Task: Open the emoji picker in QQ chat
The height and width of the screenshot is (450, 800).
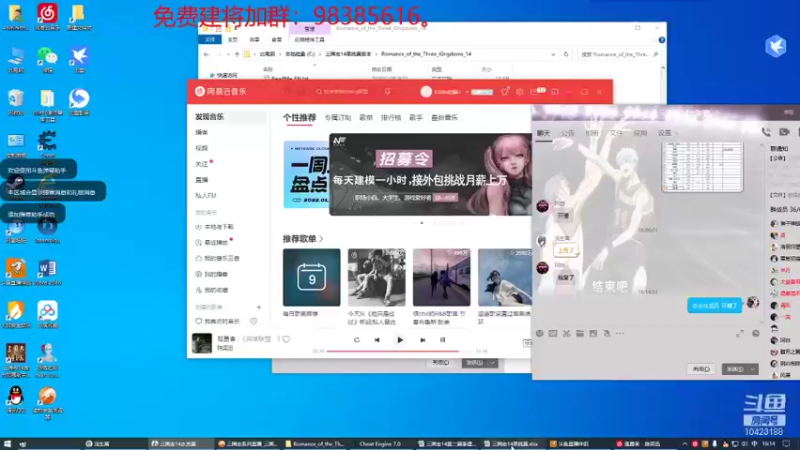Action: pos(539,334)
